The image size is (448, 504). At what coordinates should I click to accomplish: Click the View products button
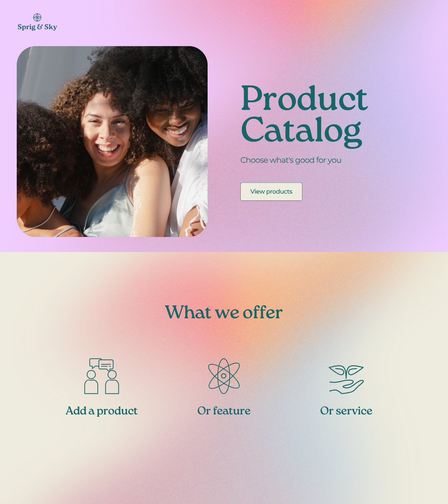point(271,192)
